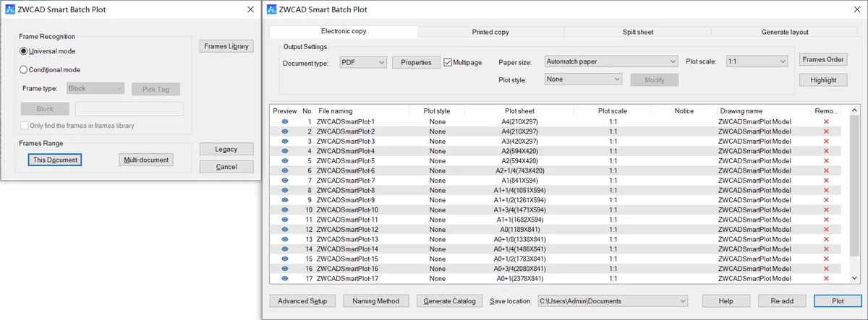Toggle preview eye for ZWCADSmartPlot-2

pos(285,131)
